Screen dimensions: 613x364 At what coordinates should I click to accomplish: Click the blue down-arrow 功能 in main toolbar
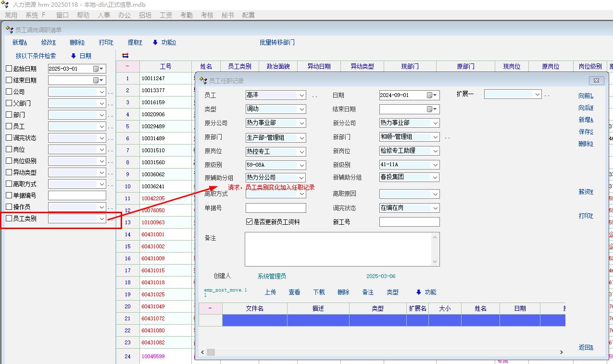point(155,42)
